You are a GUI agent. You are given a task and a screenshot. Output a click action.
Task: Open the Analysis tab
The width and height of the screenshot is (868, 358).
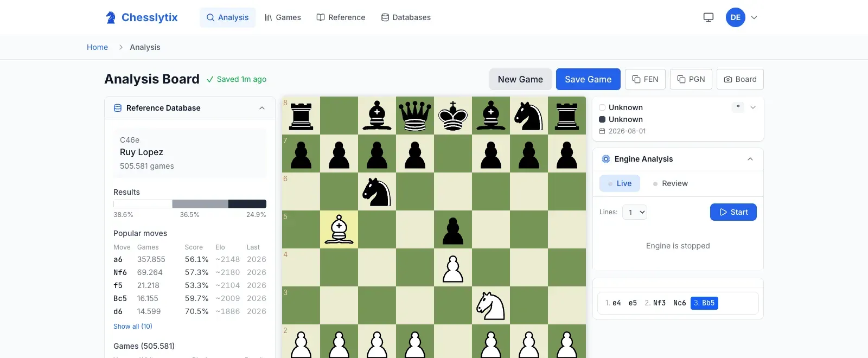227,17
